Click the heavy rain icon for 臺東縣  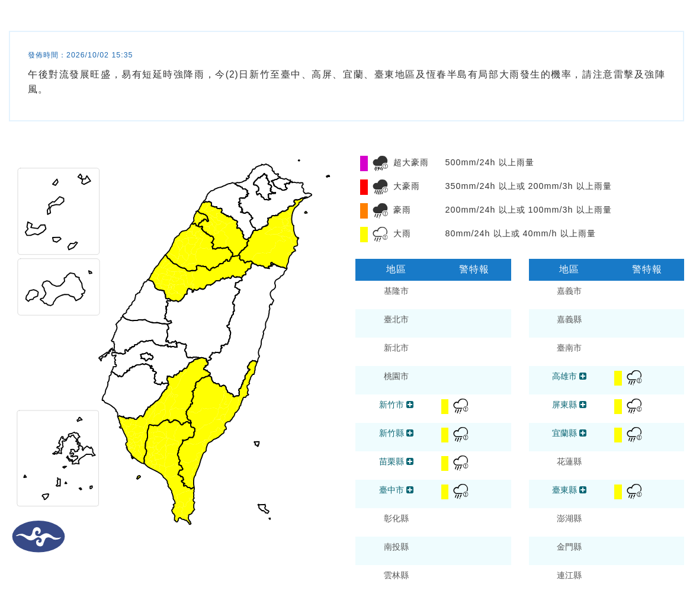(634, 491)
